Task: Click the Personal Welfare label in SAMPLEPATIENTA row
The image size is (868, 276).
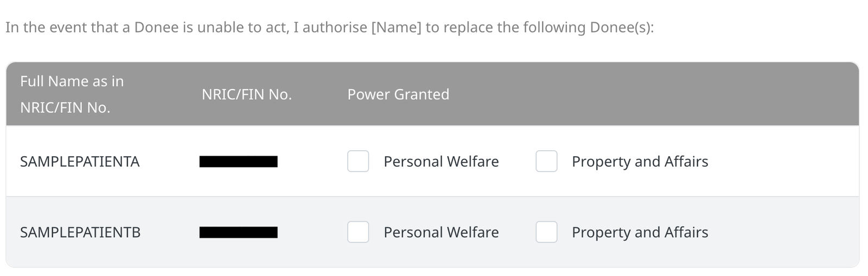Action: 441,162
